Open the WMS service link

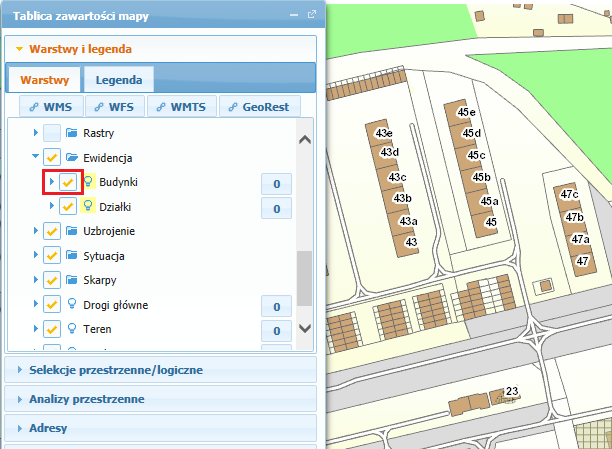click(51, 107)
